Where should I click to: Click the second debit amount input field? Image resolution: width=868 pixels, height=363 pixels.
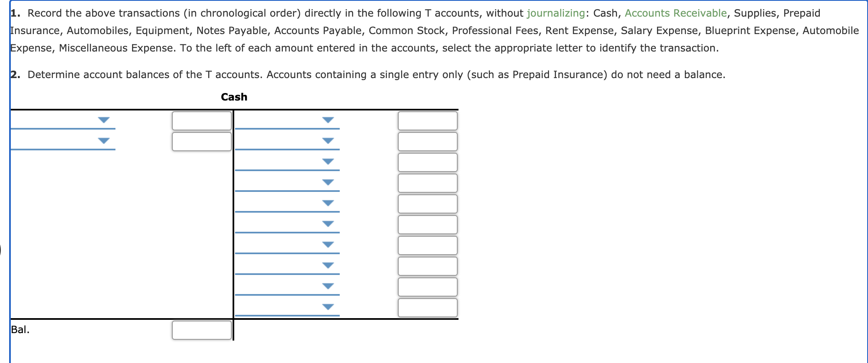(202, 142)
